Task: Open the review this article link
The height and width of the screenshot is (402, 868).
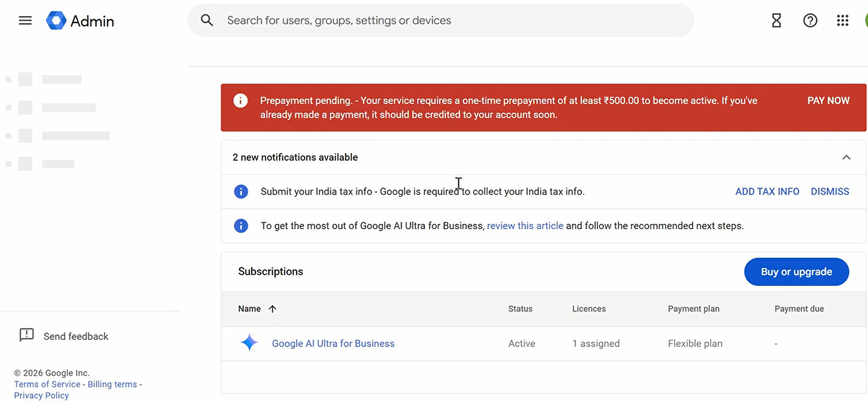Action: [525, 226]
